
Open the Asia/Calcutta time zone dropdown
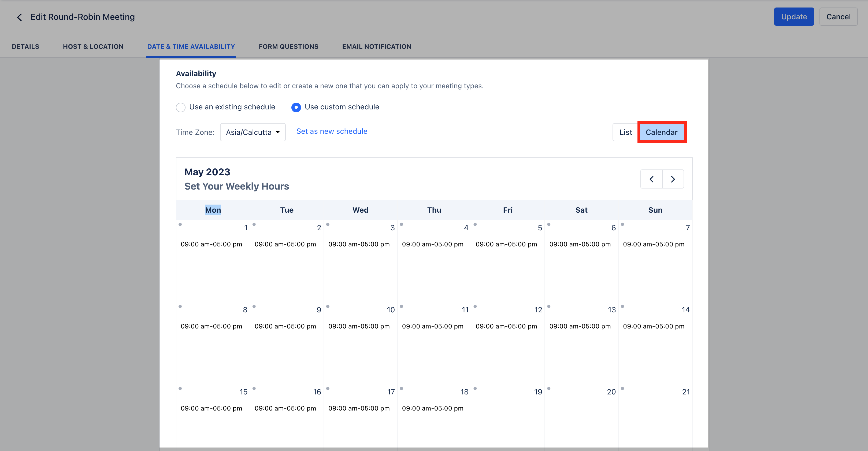253,132
